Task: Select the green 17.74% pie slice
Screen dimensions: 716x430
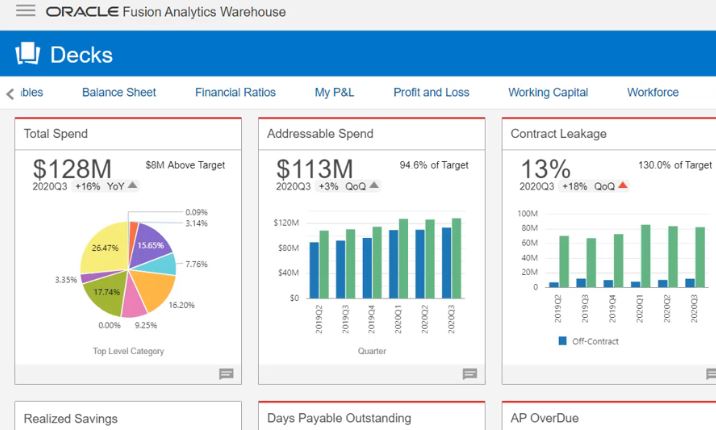Action: click(106, 293)
